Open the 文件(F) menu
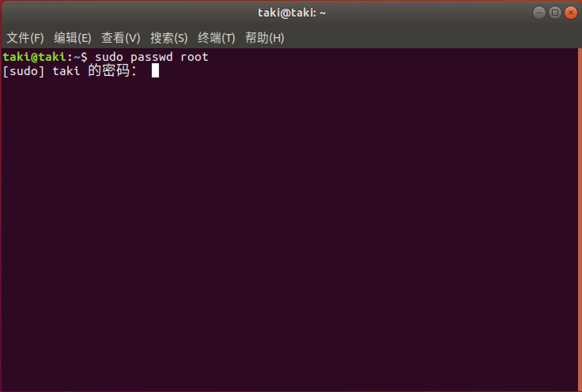Viewport: 582px width, 392px height. pyautogui.click(x=25, y=38)
